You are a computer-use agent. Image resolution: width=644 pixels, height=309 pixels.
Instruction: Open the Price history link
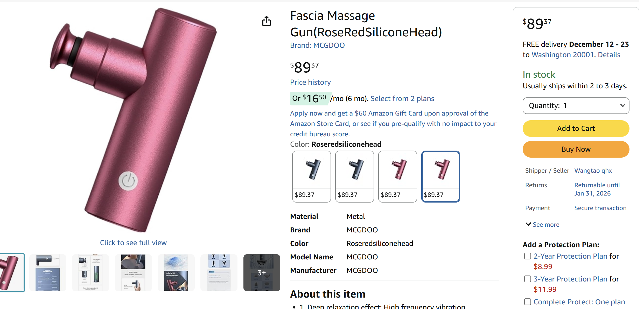point(310,82)
